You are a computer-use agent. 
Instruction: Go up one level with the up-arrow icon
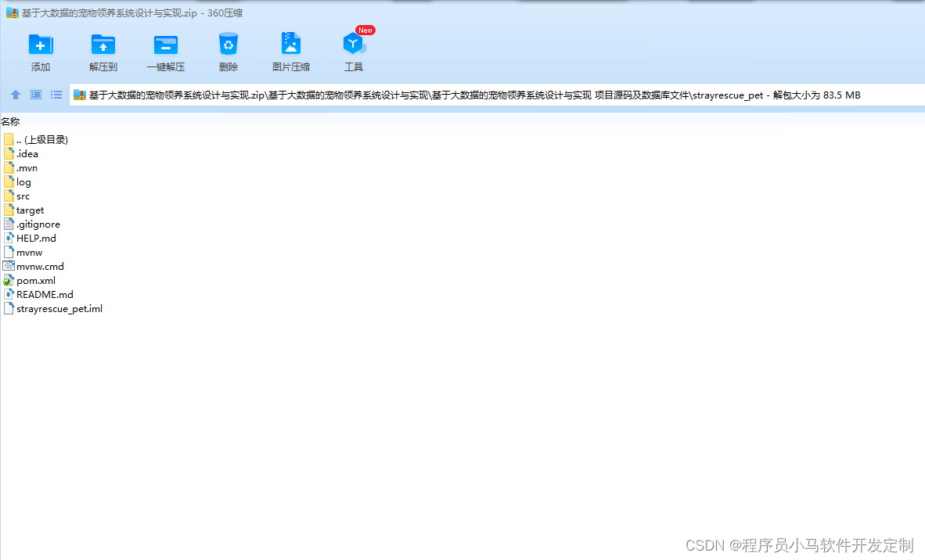[16, 95]
